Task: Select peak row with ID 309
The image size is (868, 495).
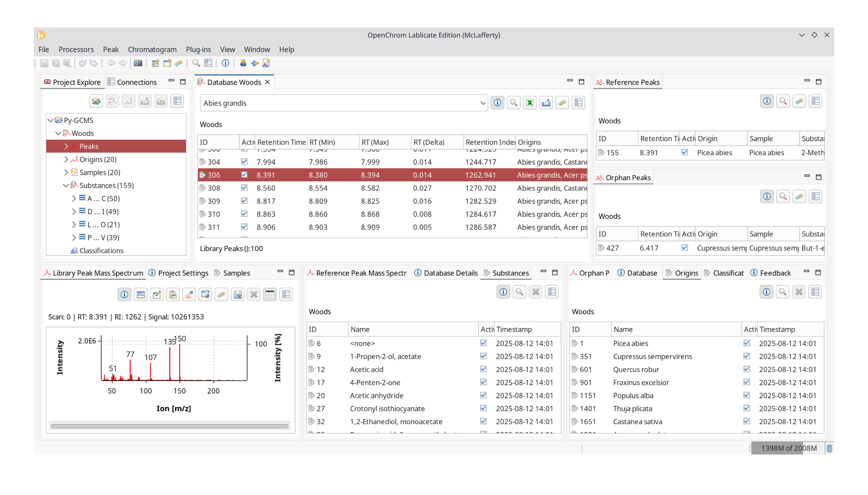Action: coord(392,201)
